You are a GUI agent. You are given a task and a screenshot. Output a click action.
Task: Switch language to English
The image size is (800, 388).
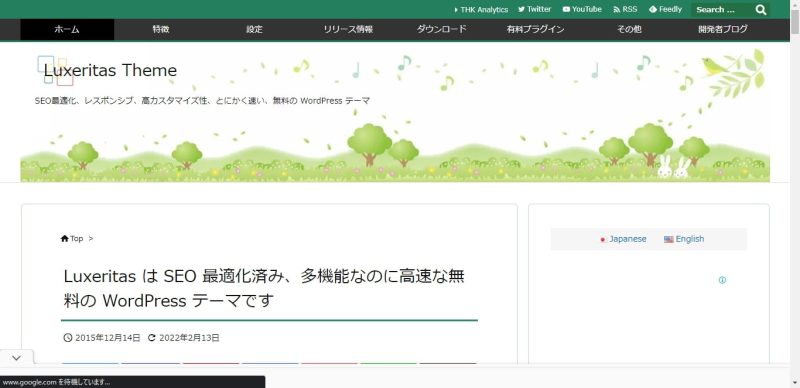tap(690, 239)
